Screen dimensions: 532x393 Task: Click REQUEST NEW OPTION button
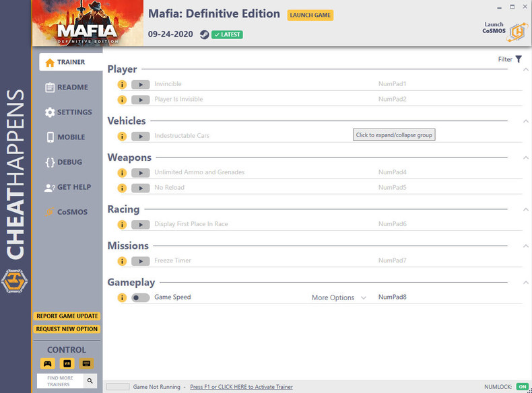coord(67,329)
